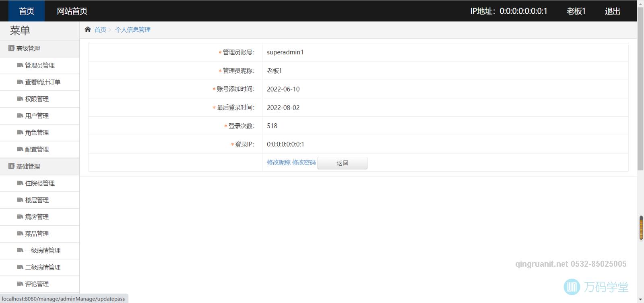Image resolution: width=644 pixels, height=303 pixels.
Task: Click the icon beside 一级病情管理
Action: [20, 250]
